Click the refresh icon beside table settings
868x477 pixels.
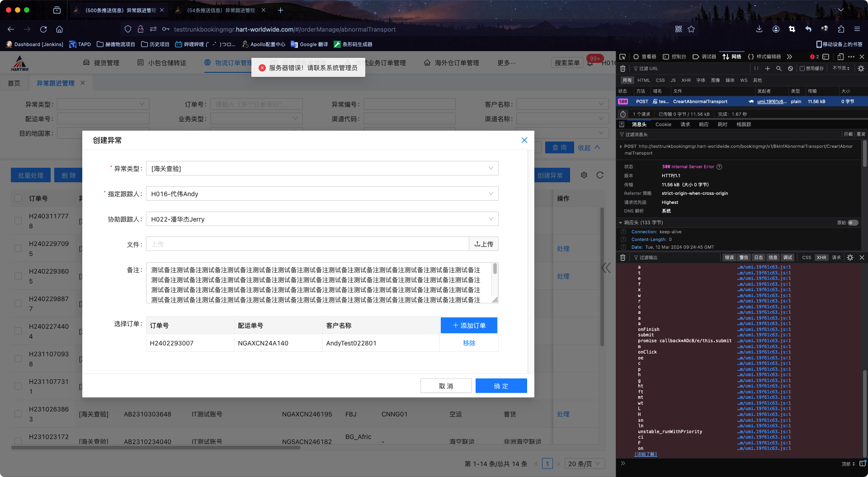[x=600, y=175]
